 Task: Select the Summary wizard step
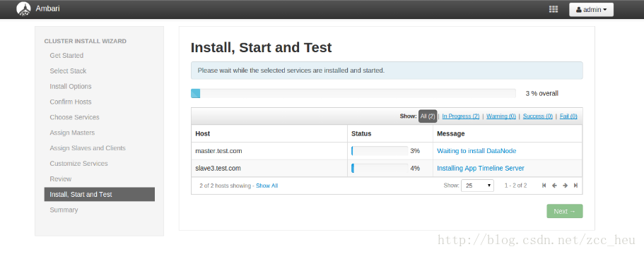pos(64,210)
